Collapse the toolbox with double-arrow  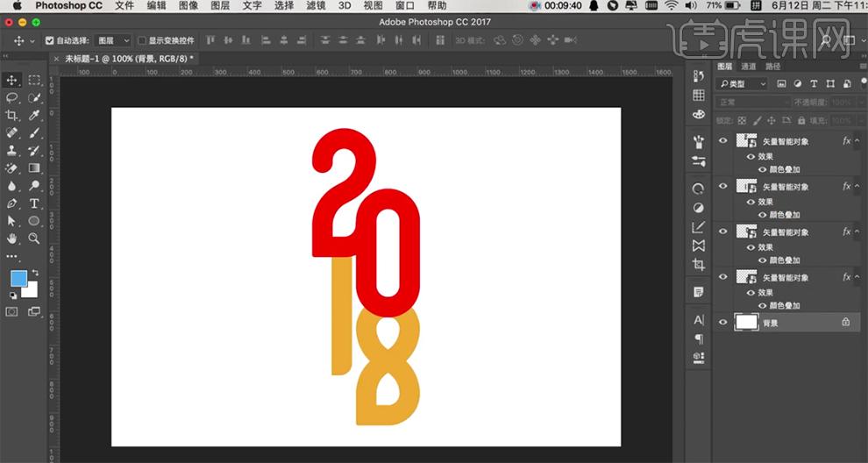coord(5,56)
